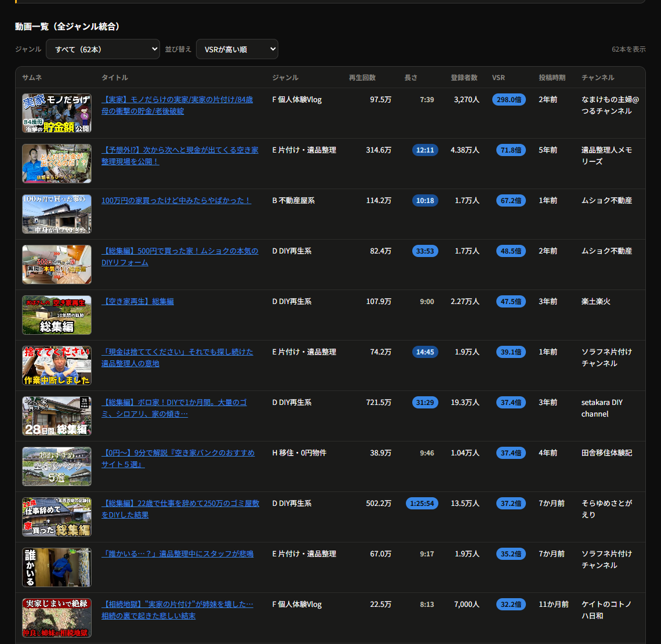Open the 並び替え dropdown showing VSRが高い順
This screenshot has width=661, height=644.
click(x=237, y=49)
